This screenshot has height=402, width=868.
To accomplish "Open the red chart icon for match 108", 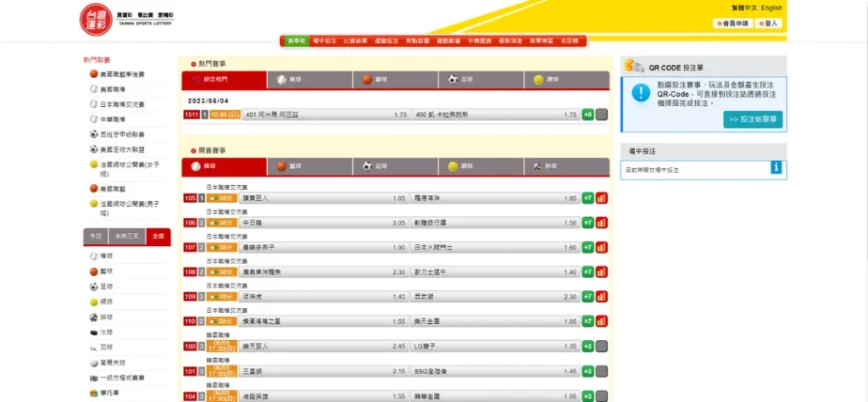I will (602, 272).
